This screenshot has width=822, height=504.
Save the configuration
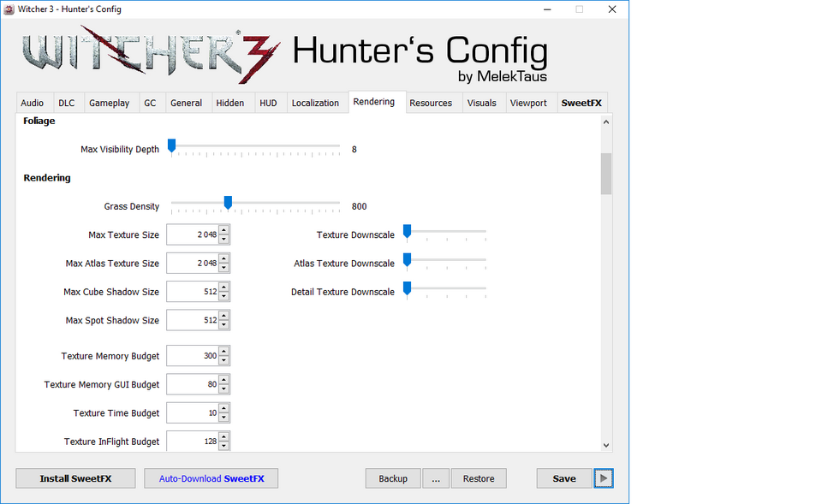564,478
